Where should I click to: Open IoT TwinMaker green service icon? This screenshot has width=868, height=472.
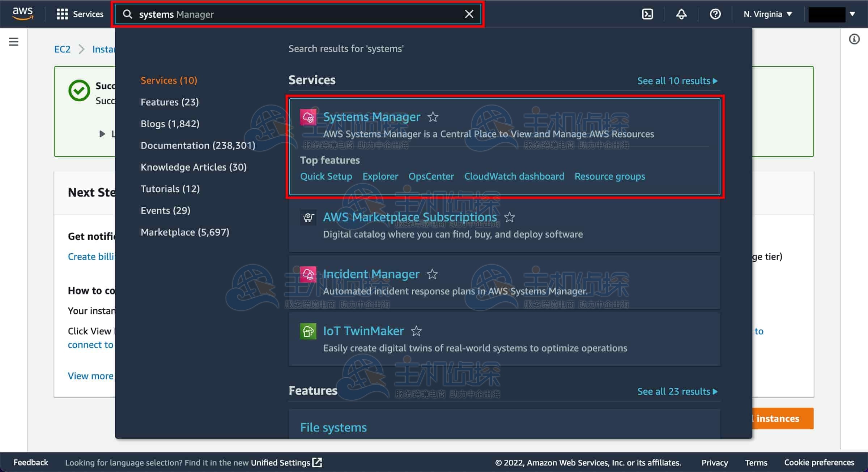308,331
